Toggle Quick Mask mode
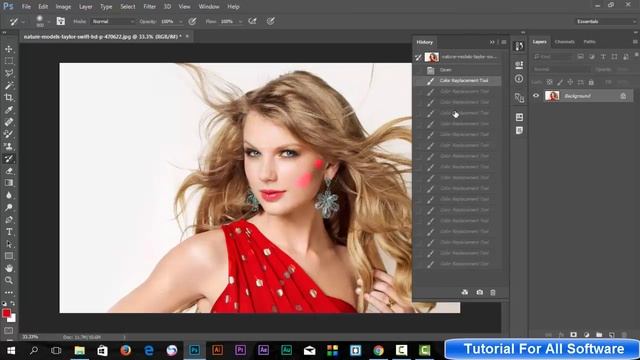The image size is (640, 360). [9, 331]
